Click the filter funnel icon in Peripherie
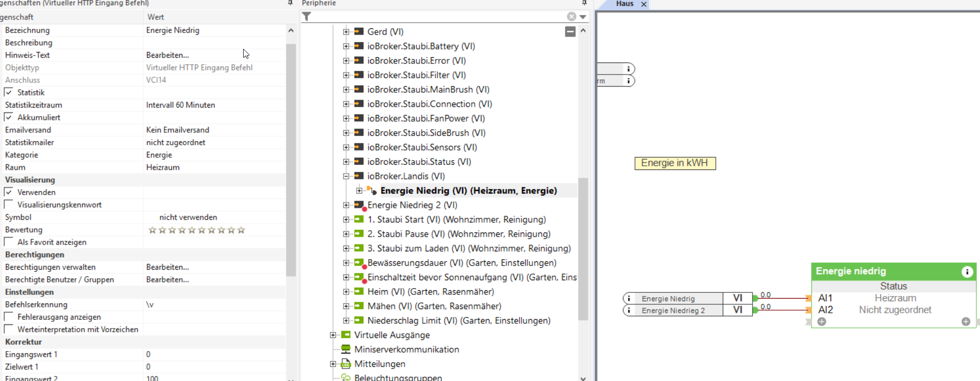Viewport: 980px width, 381px height. [307, 17]
